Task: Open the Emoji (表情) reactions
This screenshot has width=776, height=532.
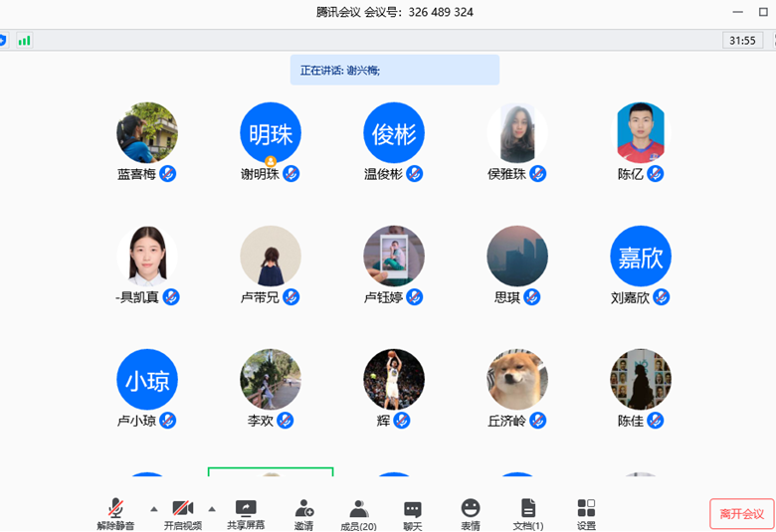Action: tap(470, 513)
